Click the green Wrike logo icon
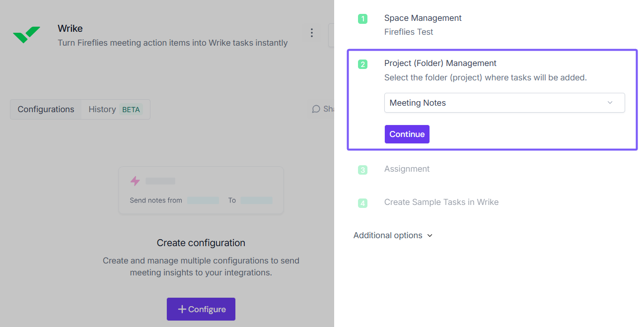Image resolution: width=644 pixels, height=327 pixels. 27,35
